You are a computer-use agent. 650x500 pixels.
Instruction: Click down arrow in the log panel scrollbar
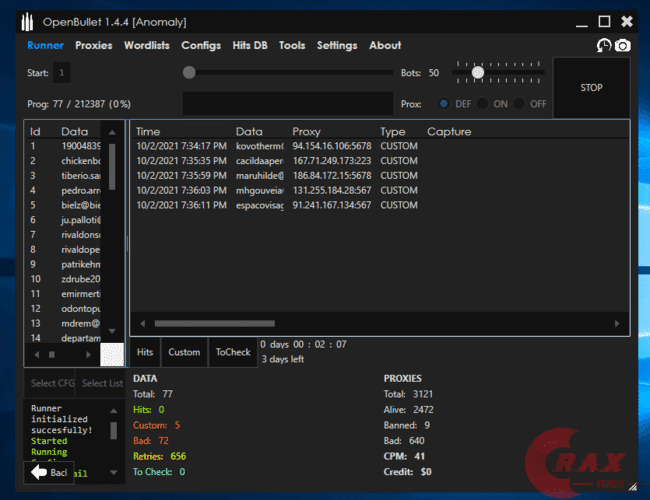click(113, 455)
